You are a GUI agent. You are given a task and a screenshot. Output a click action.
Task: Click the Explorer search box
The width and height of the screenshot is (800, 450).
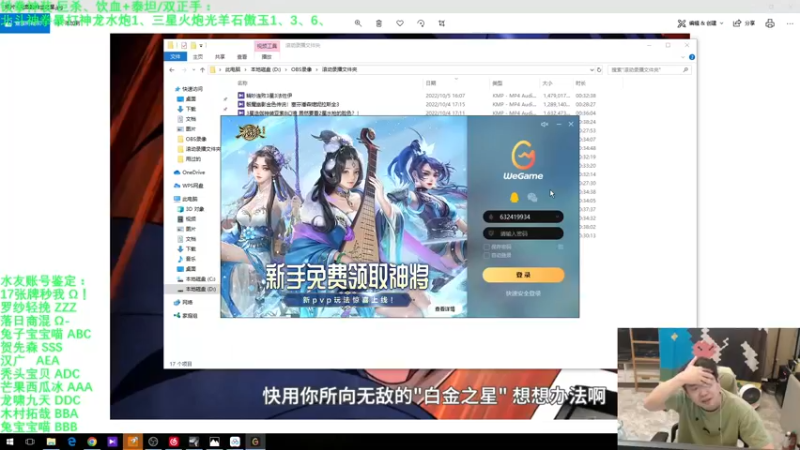pos(649,69)
